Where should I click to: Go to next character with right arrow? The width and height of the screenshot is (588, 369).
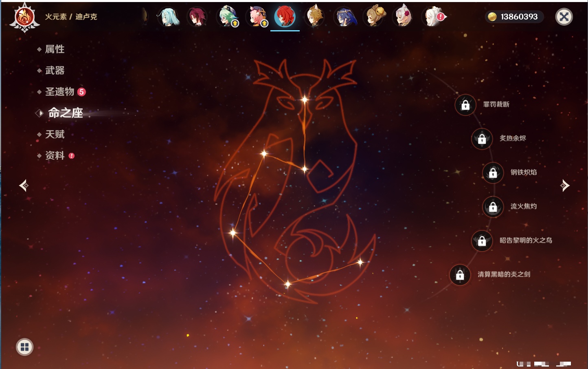pyautogui.click(x=565, y=186)
